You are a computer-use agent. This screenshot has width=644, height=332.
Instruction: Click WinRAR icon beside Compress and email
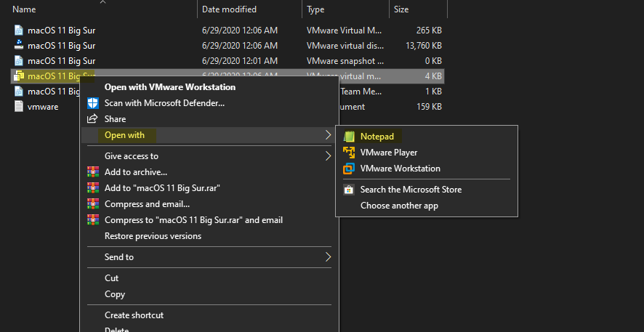click(x=93, y=204)
